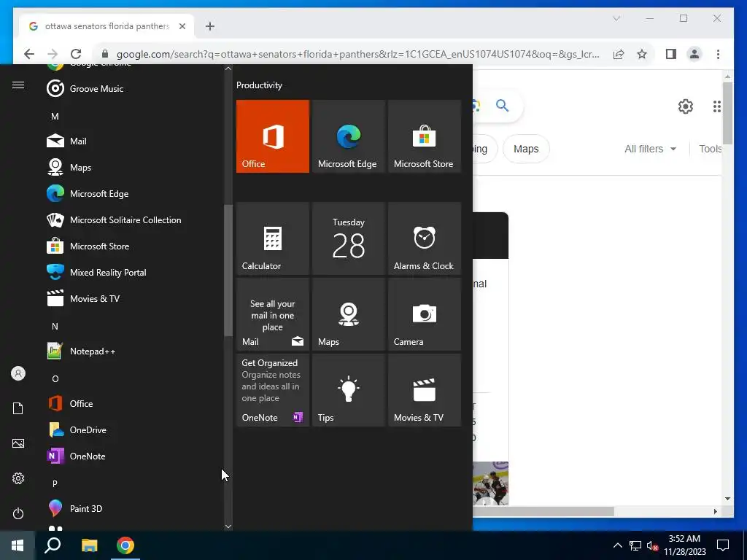Open the Chrome tab search dropdown
The width and height of the screenshot is (747, 560).
coord(616,18)
